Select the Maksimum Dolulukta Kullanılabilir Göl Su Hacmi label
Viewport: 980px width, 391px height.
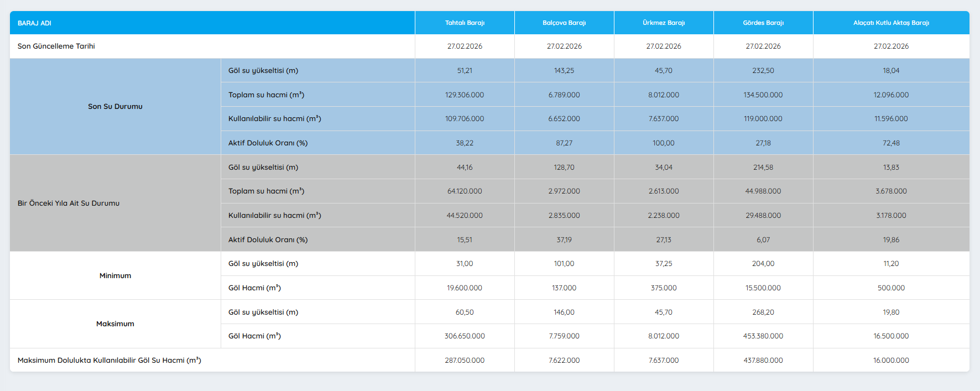110,361
